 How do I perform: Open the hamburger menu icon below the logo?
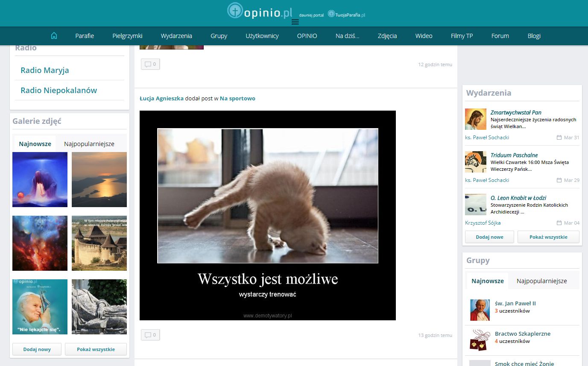click(295, 22)
